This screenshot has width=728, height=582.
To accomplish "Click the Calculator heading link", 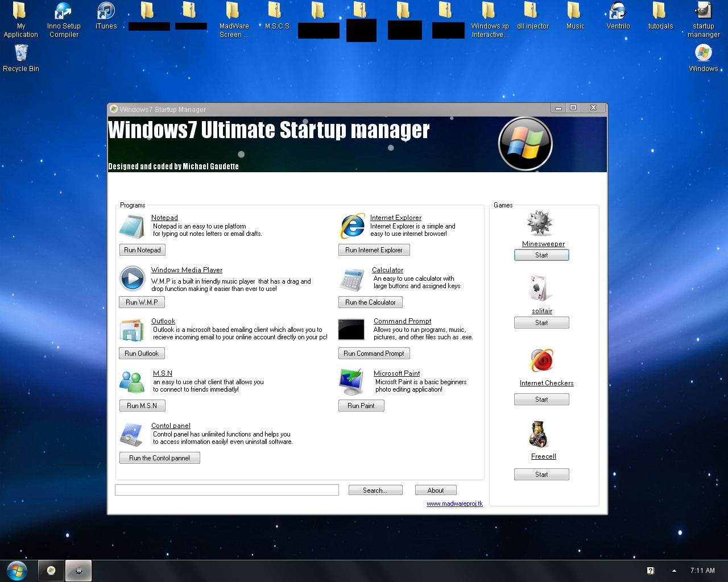I will click(x=387, y=270).
